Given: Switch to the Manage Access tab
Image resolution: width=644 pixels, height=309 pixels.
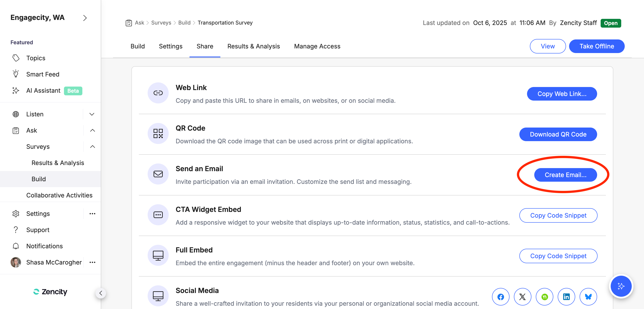Looking at the screenshot, I should point(317,46).
